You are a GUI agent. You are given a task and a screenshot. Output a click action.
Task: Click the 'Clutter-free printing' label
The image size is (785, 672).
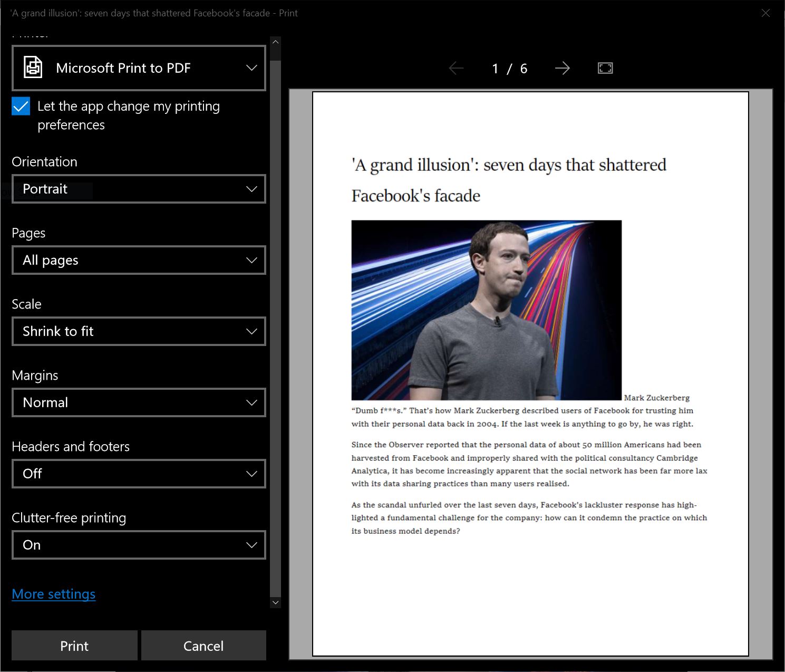(x=69, y=518)
